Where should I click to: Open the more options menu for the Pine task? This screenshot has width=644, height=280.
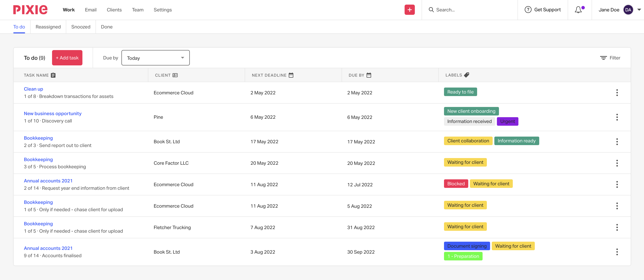[x=617, y=117]
